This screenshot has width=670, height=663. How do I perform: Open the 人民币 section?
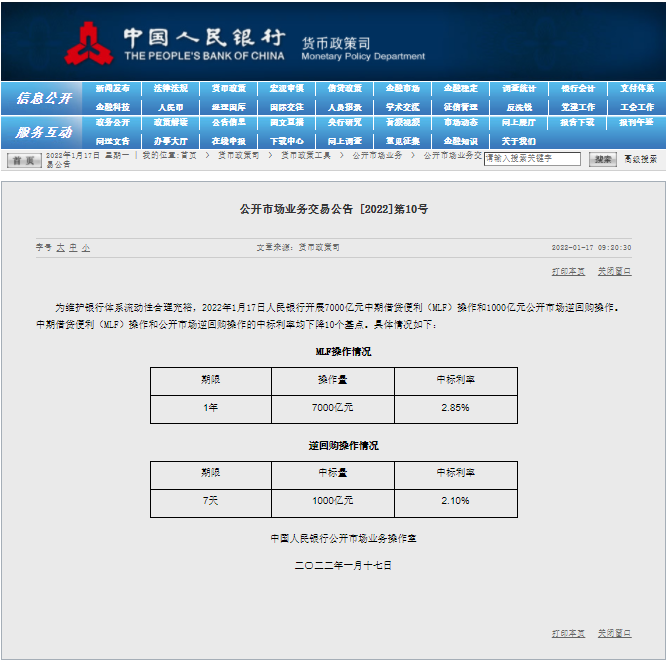pos(170,107)
